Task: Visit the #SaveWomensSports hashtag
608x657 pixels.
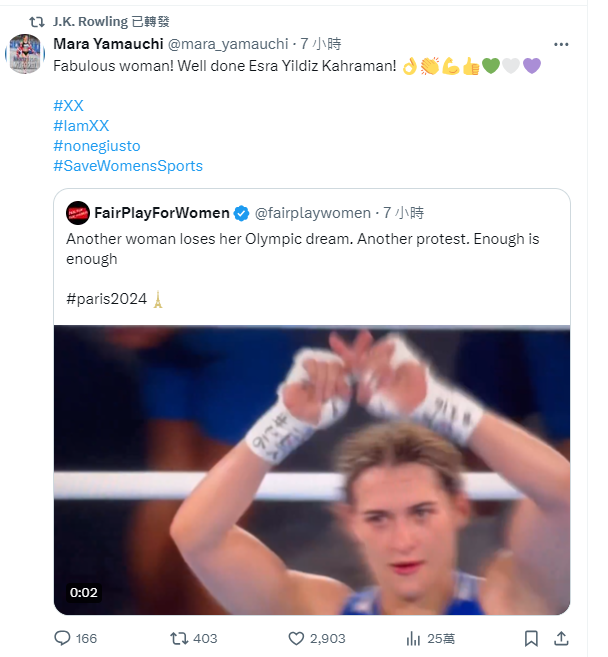Action: tap(127, 166)
